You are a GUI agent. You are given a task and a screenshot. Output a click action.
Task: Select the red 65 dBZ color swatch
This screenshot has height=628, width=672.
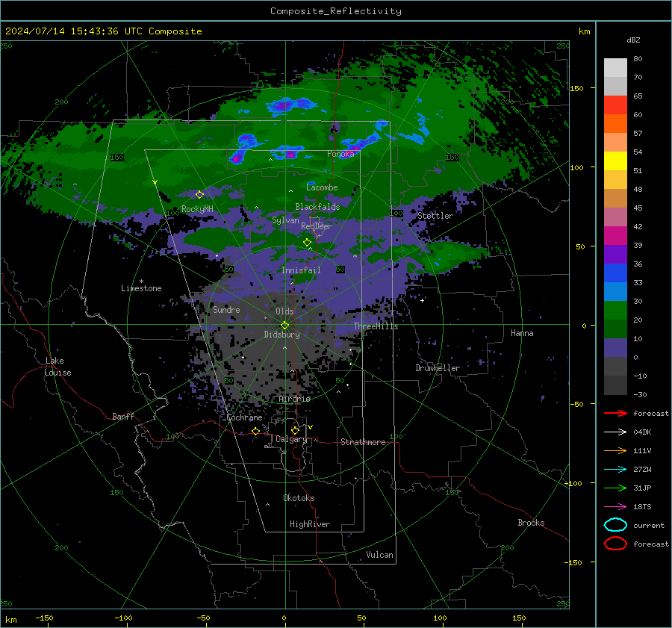coord(615,105)
